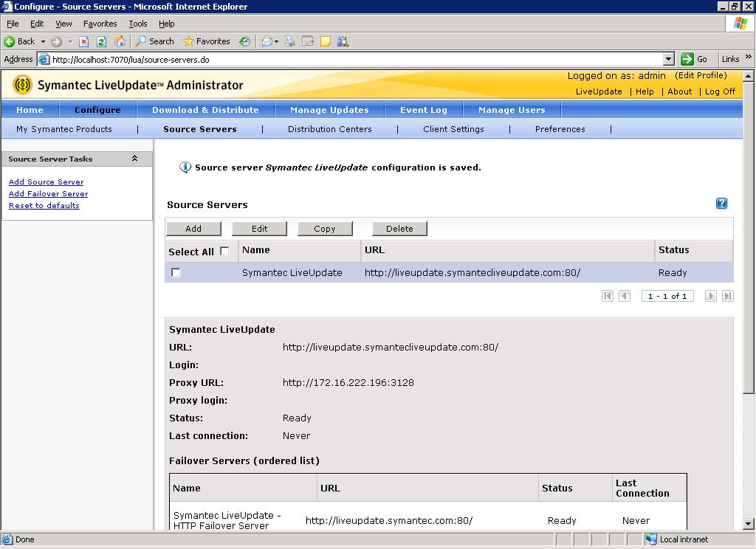Viewport: 756px width, 549px height.
Task: Go to My Symantec Products subtab
Action: [64, 129]
